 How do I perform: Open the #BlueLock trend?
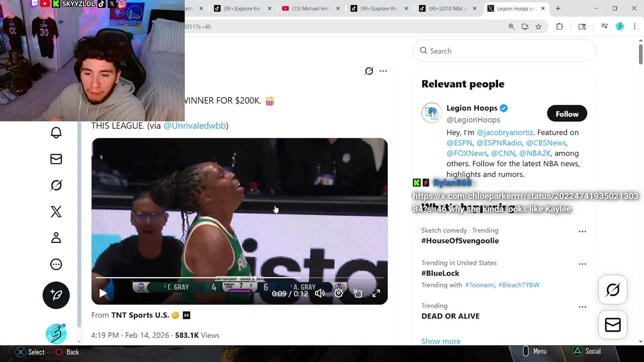[x=440, y=273]
